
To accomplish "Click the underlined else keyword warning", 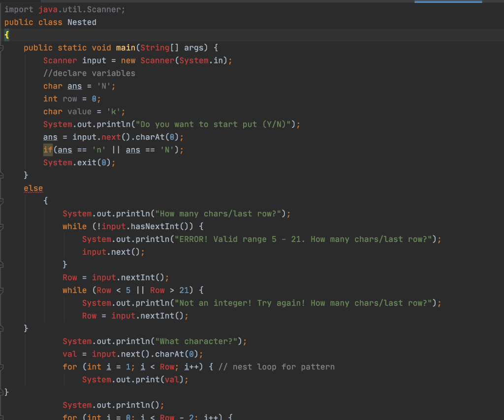I will click(x=33, y=188).
